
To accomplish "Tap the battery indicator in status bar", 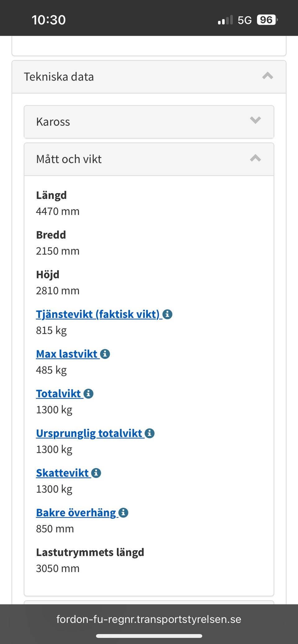I will (266, 20).
